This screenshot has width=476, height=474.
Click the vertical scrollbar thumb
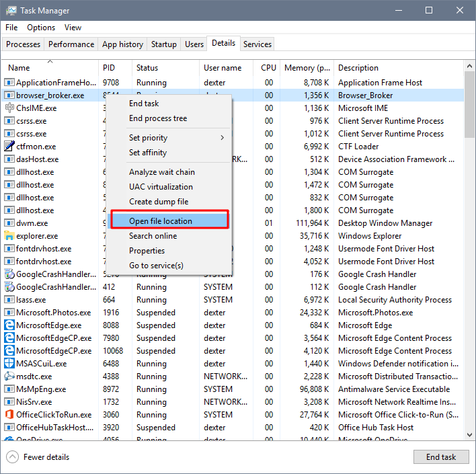click(469, 104)
